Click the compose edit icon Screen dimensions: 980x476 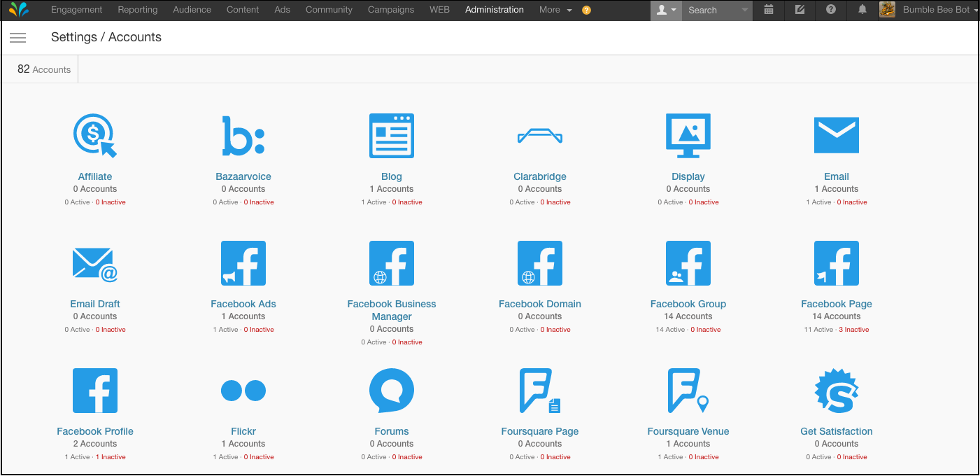(800, 10)
